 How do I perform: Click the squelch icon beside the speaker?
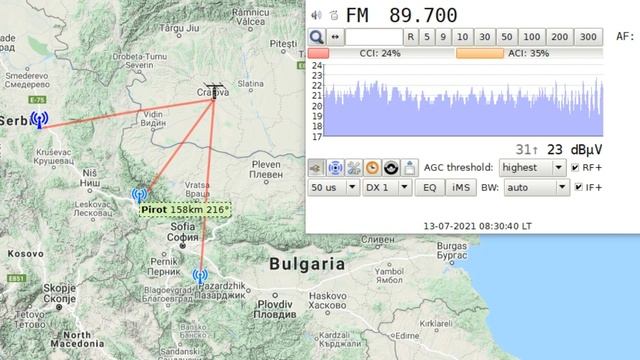pos(334,16)
